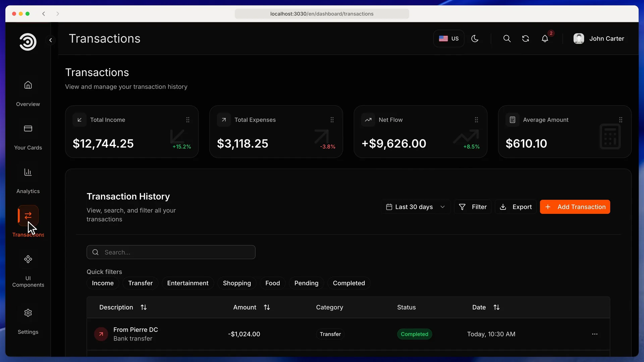Viewport: 644px width, 362px height.
Task: Enable the Completed quick filter
Action: [349, 283]
